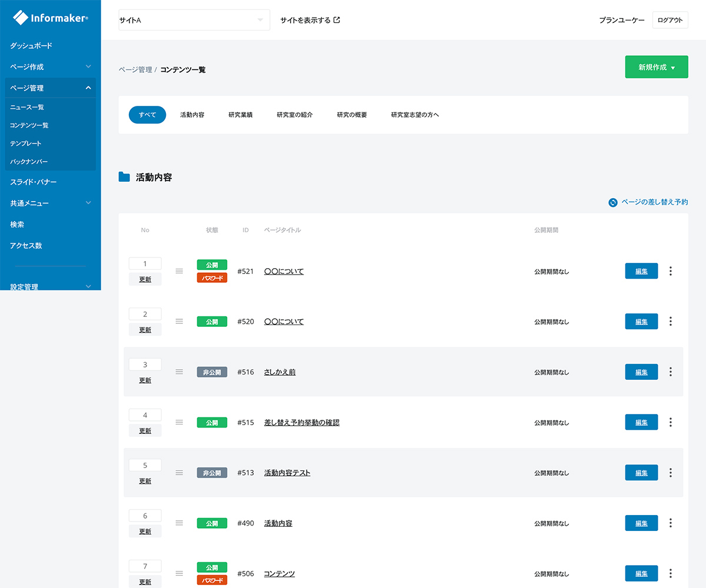Open three-dot menu for page #490
This screenshot has width=706, height=588.
[x=671, y=523]
